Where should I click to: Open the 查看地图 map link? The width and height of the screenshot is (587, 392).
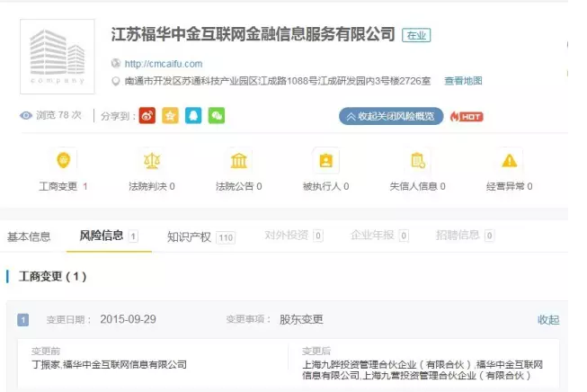463,81
